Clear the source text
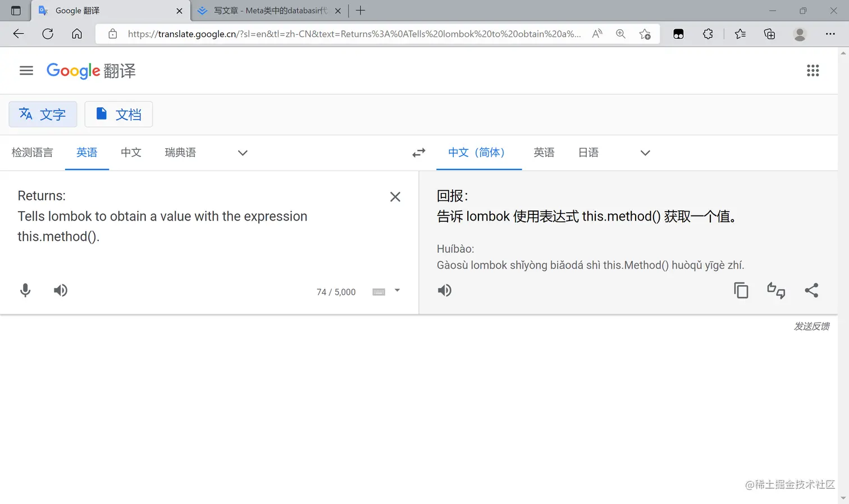This screenshot has width=849, height=504. point(395,196)
